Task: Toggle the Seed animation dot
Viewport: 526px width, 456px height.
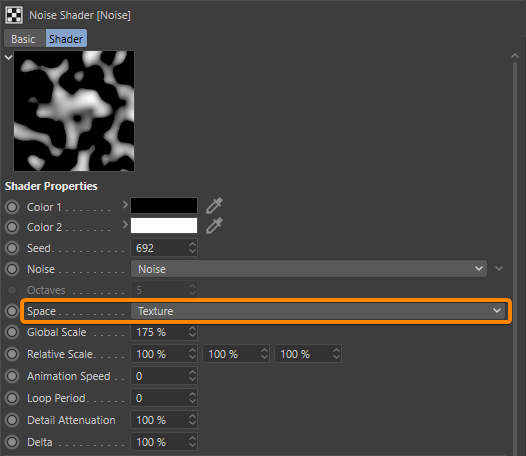Action: (12, 248)
